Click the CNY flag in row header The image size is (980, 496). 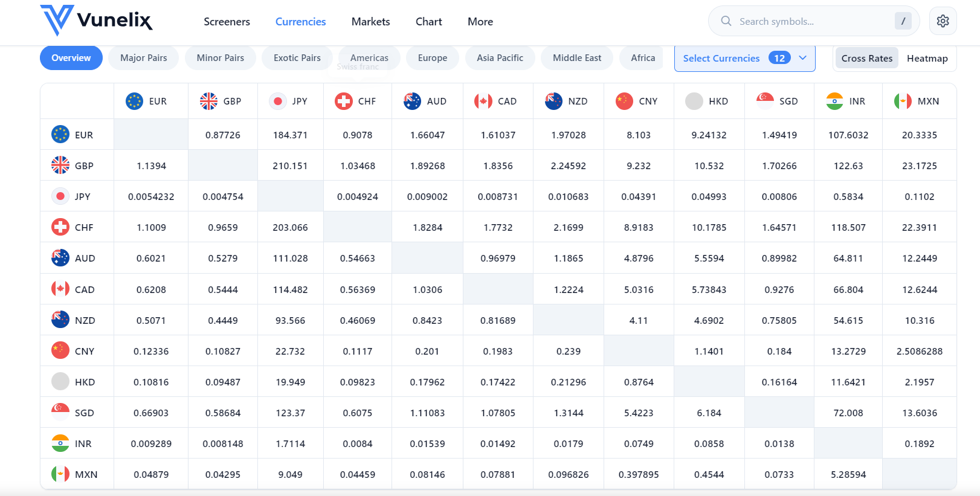pos(60,350)
